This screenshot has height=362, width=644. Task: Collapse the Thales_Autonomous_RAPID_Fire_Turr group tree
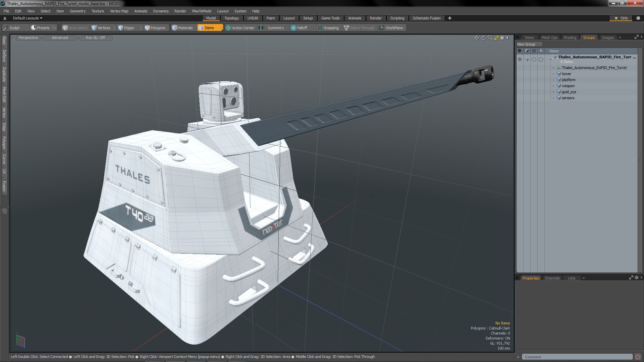[550, 59]
